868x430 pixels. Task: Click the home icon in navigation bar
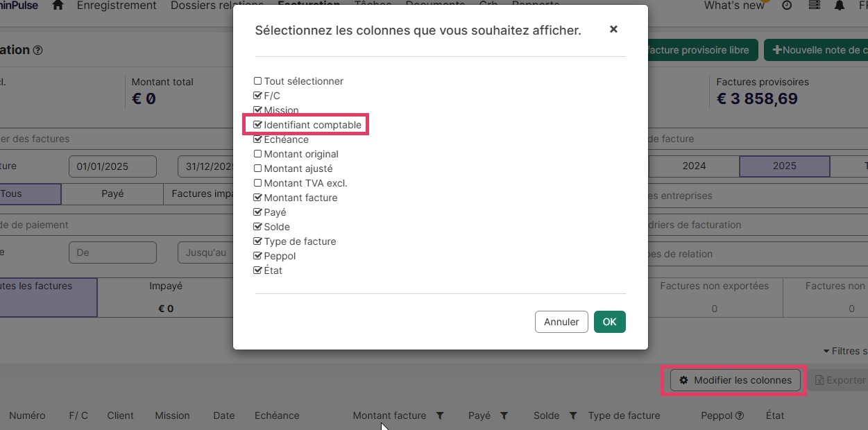click(58, 6)
